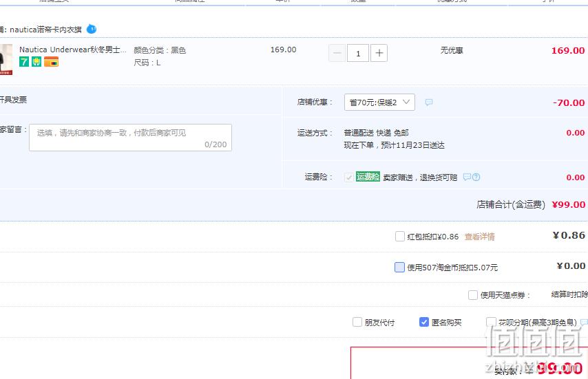This screenshot has height=379, width=588.
Task: Open the nautica诺帝卡内衣旗 store name link
Action: pos(45,30)
